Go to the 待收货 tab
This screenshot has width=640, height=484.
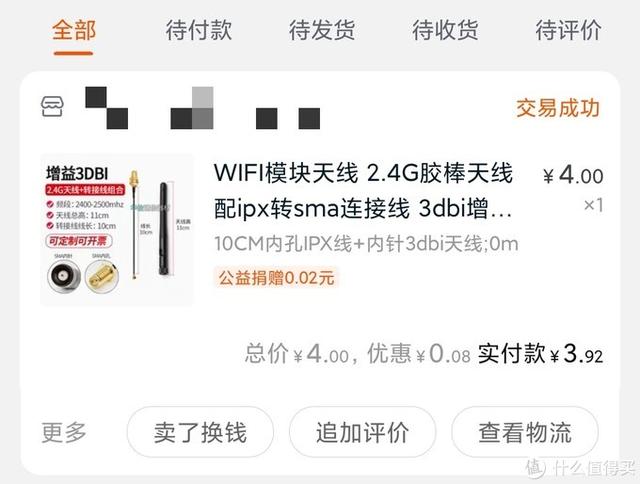pos(445,30)
